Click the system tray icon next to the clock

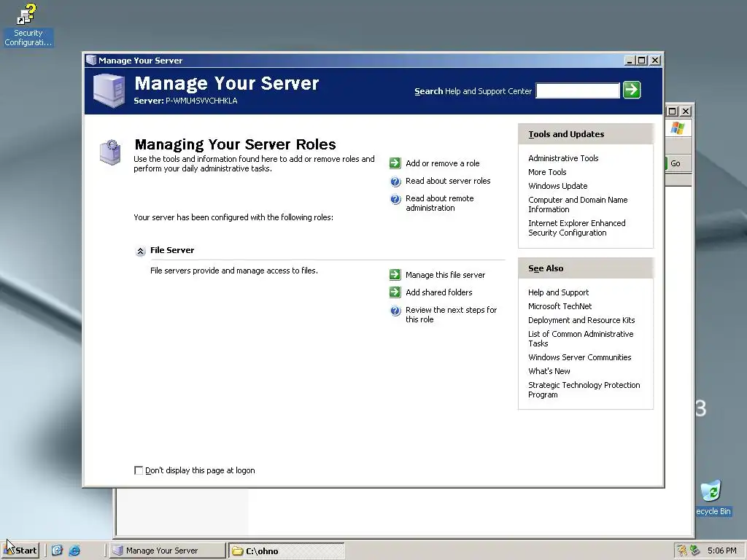(694, 551)
